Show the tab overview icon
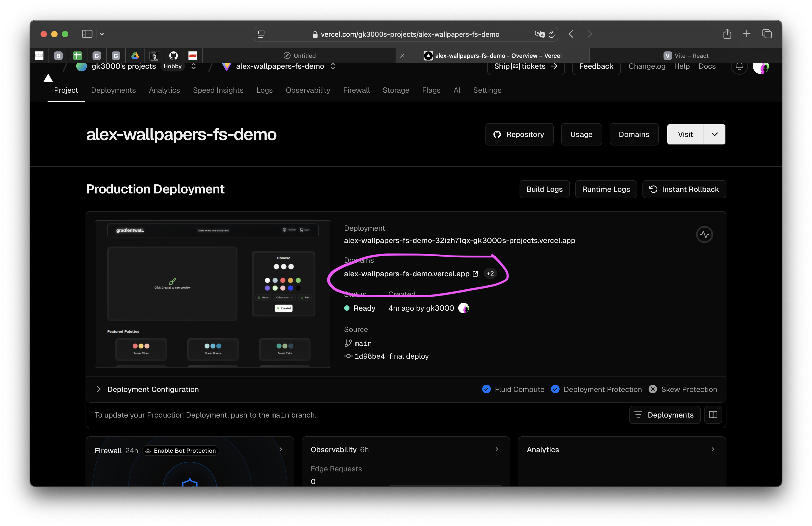Image resolution: width=812 pixels, height=526 pixels. tap(767, 34)
